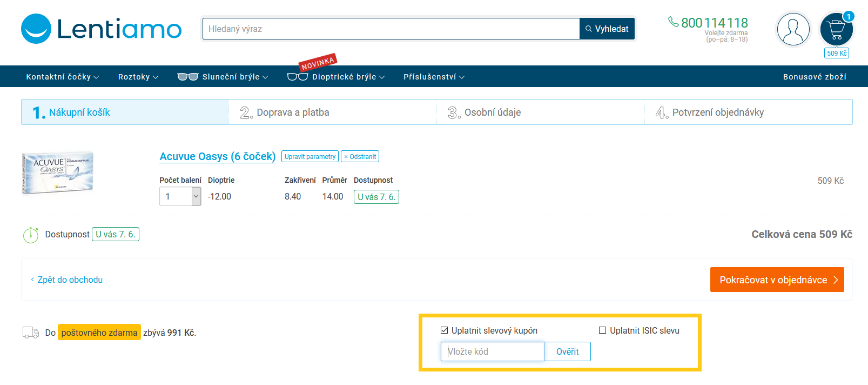Click the 14.00 Průměr value

coord(333,196)
